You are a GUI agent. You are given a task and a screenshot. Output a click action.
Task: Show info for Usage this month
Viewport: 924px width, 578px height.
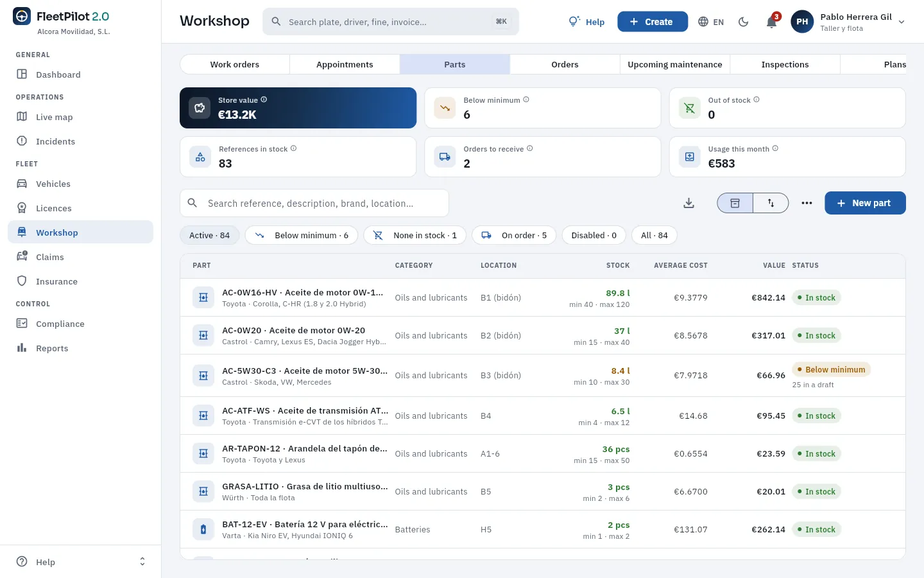point(775,148)
